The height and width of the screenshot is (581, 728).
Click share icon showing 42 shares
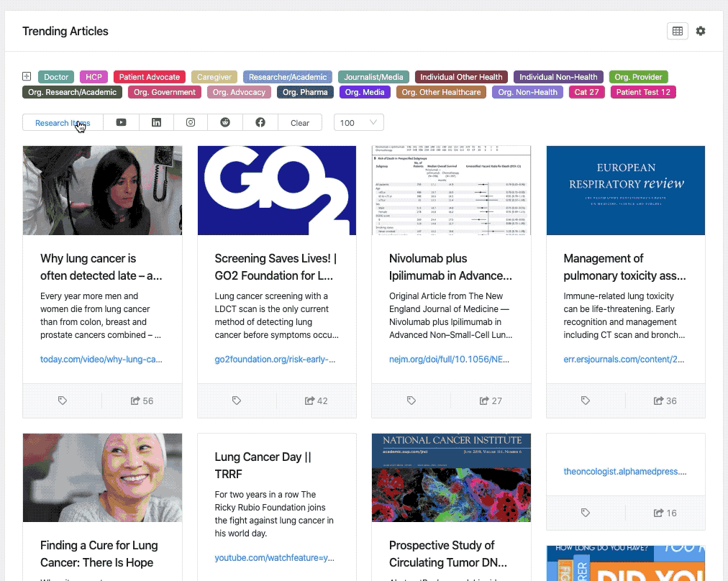tap(309, 401)
